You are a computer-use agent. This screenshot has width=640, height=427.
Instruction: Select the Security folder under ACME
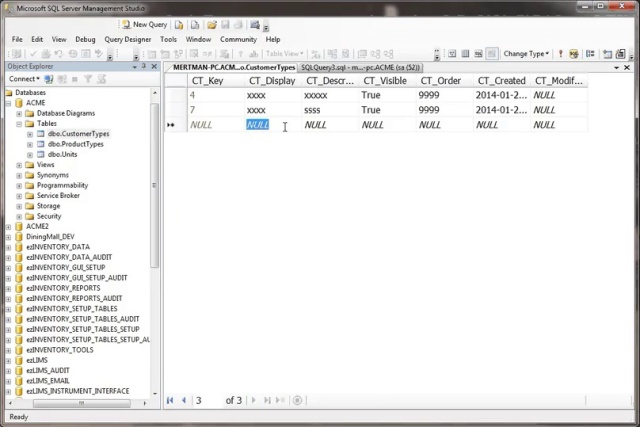49,216
